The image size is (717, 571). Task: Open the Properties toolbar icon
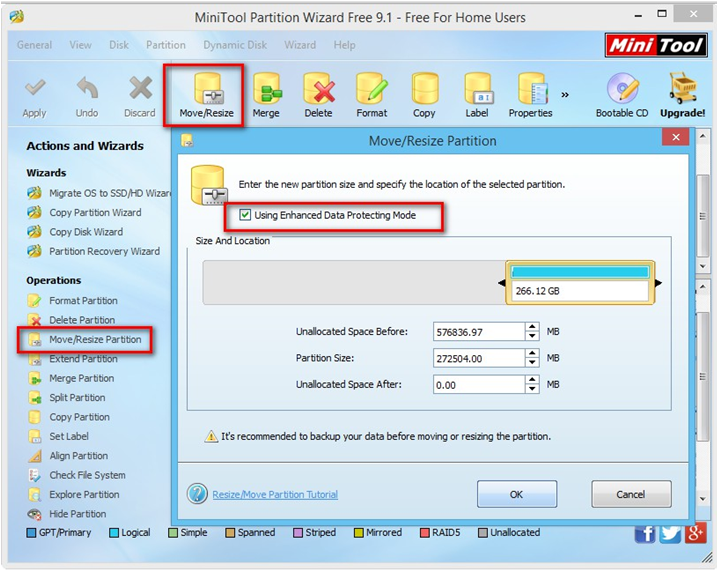(531, 89)
